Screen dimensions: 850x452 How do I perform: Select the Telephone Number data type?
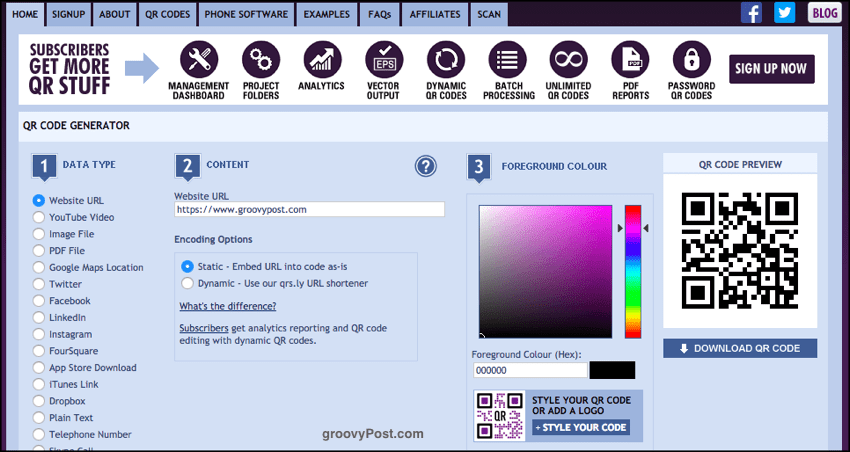tap(38, 435)
